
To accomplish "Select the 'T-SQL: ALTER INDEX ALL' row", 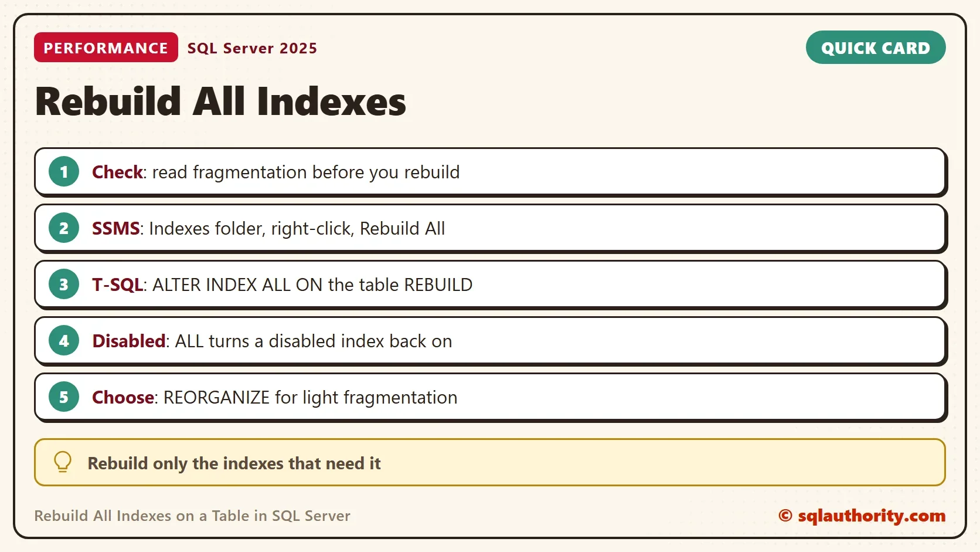I will [x=491, y=285].
